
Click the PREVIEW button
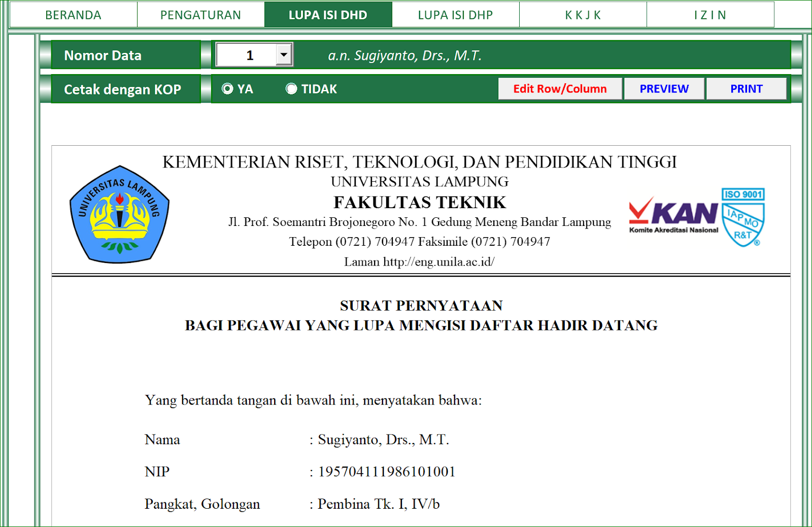pos(664,88)
